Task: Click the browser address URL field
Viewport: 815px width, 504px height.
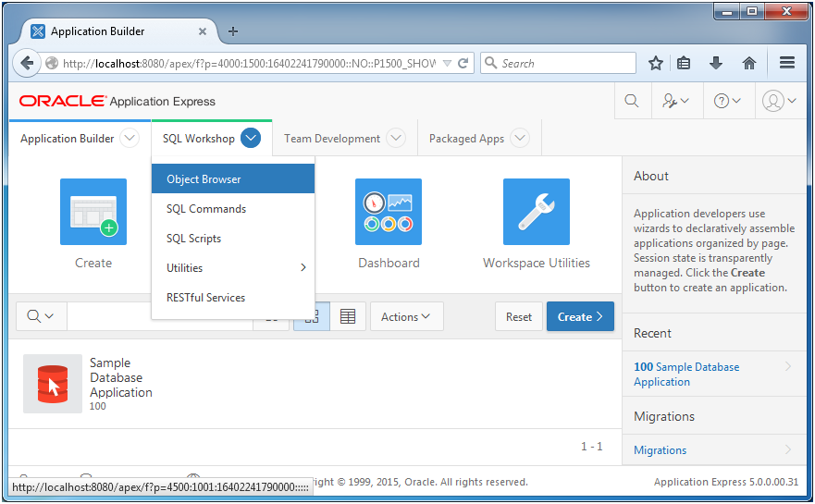Action: tap(249, 64)
